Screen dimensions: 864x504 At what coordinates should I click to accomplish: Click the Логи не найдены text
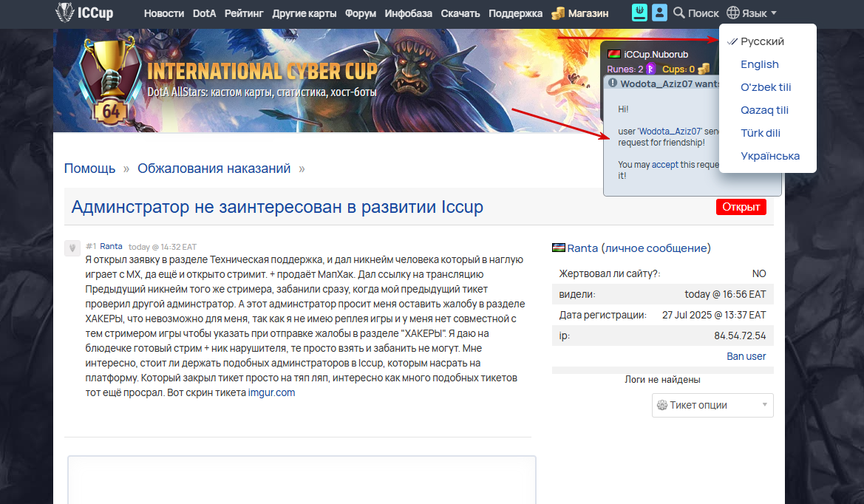coord(662,380)
